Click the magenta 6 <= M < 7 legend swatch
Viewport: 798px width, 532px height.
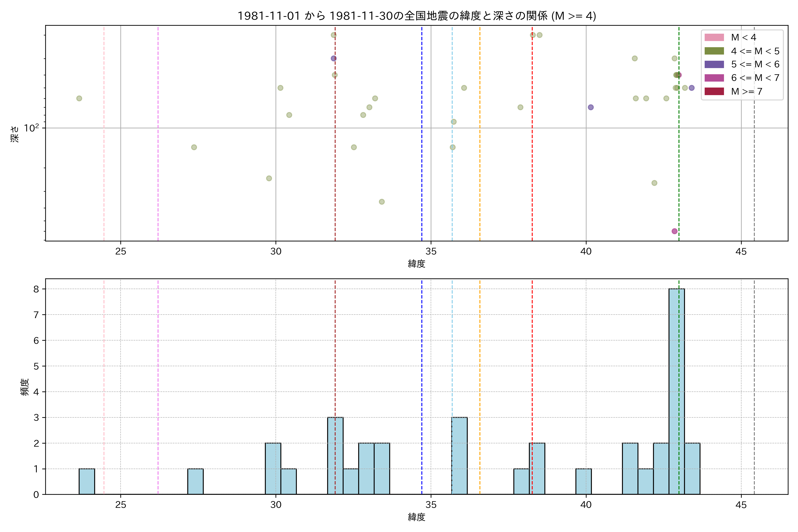point(714,78)
